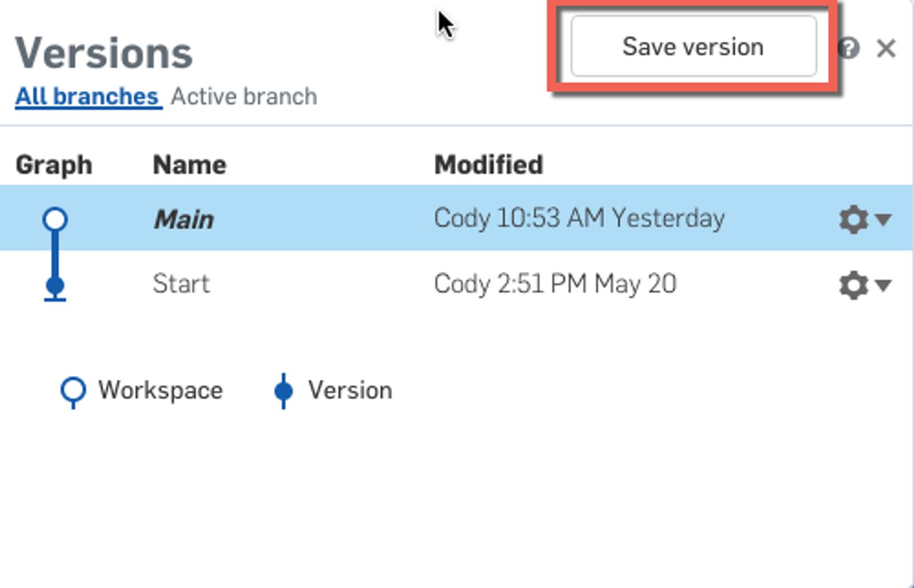Expand the dropdown arrow on Main row
The image size is (914, 588).
point(883,219)
